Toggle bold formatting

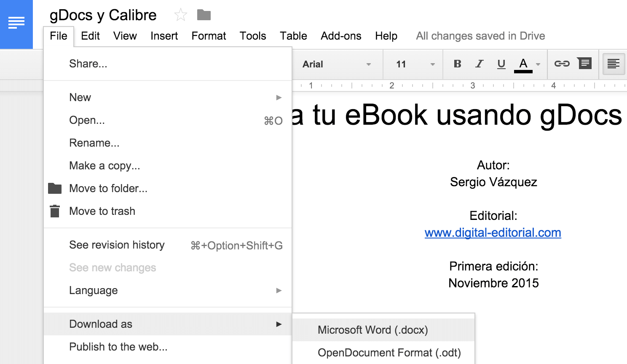457,64
